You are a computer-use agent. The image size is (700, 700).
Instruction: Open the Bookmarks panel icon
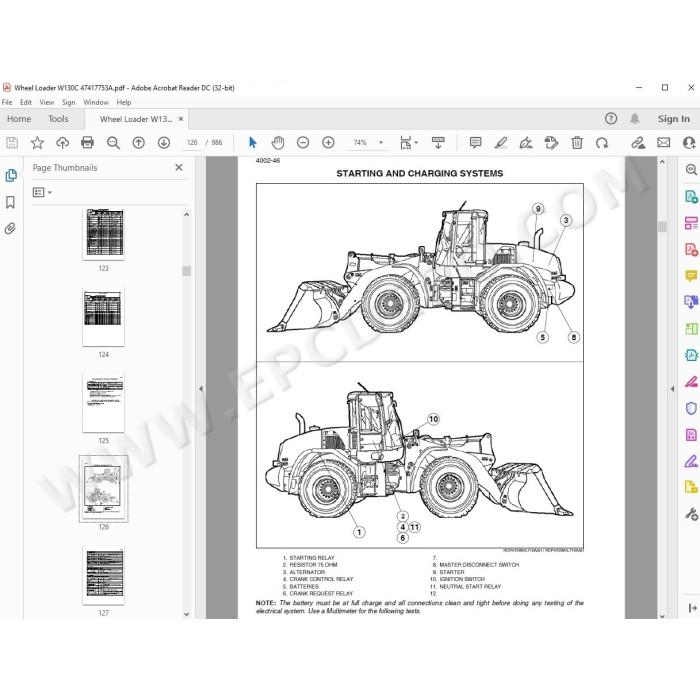tap(10, 202)
